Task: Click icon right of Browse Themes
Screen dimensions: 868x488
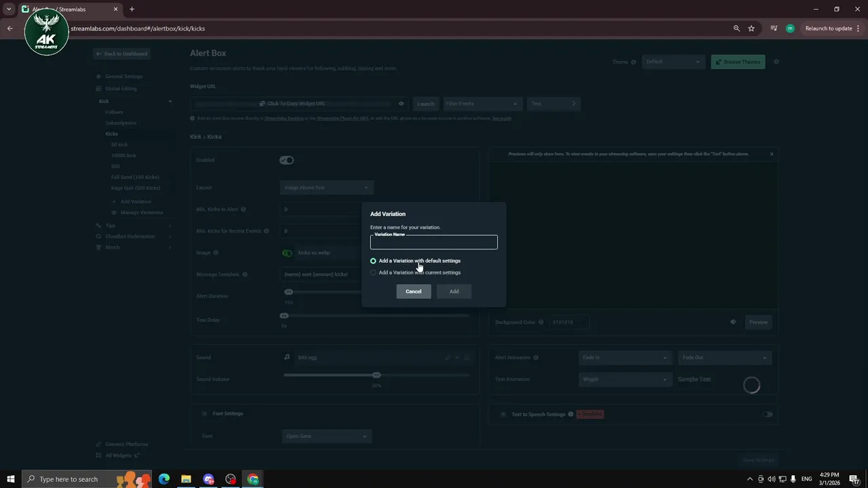Action: 776,62
